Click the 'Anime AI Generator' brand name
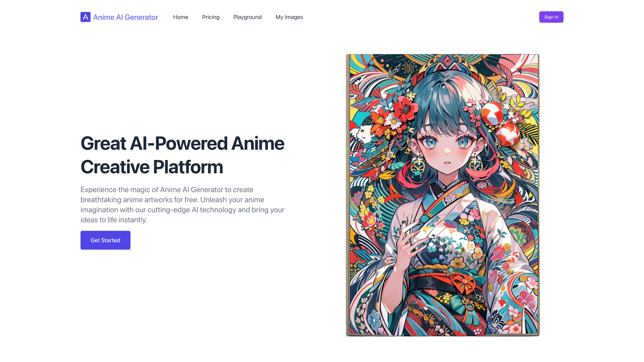 tap(125, 17)
